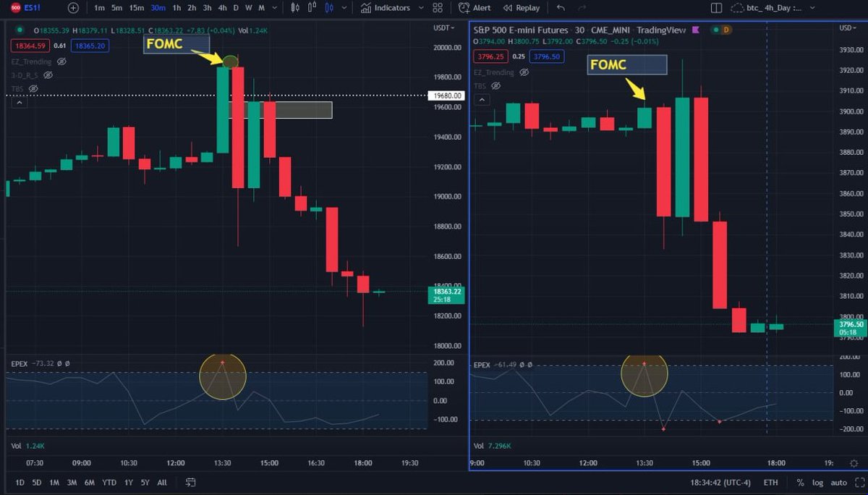Open the USDT currency dropdown on left chart

coord(444,28)
